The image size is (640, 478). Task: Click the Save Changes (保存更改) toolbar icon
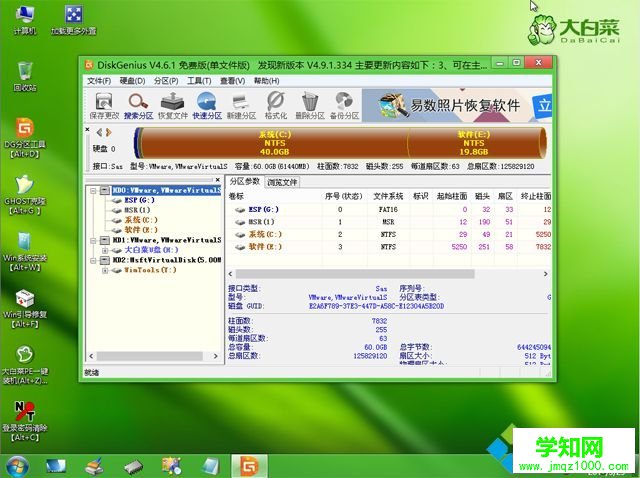104,106
